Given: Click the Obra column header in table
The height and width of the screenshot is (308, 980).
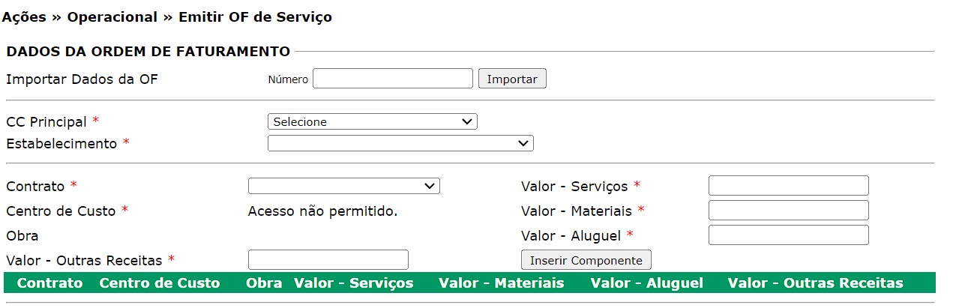Looking at the screenshot, I should click(264, 283).
